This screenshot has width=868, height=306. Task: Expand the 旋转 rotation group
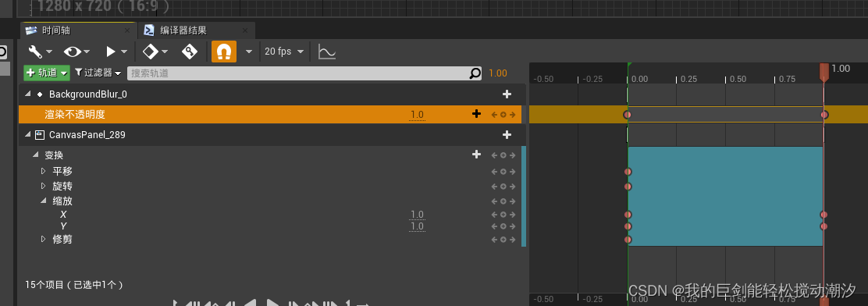(44, 186)
